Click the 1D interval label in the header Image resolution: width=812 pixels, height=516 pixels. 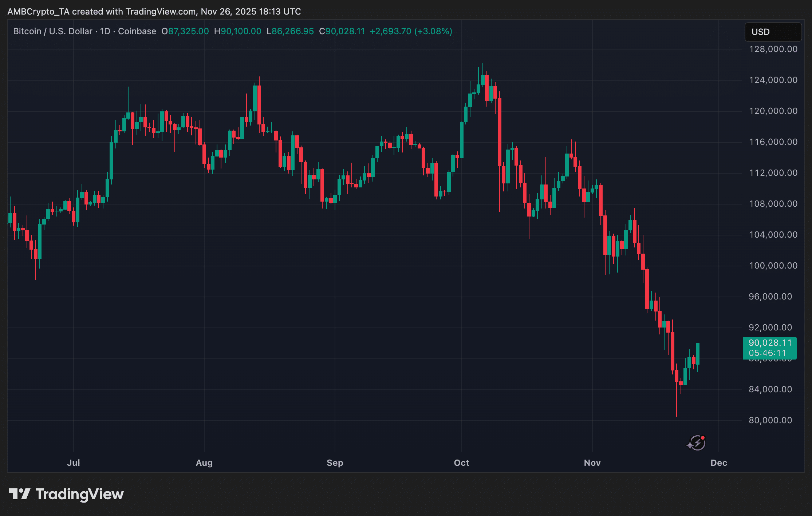pyautogui.click(x=105, y=31)
